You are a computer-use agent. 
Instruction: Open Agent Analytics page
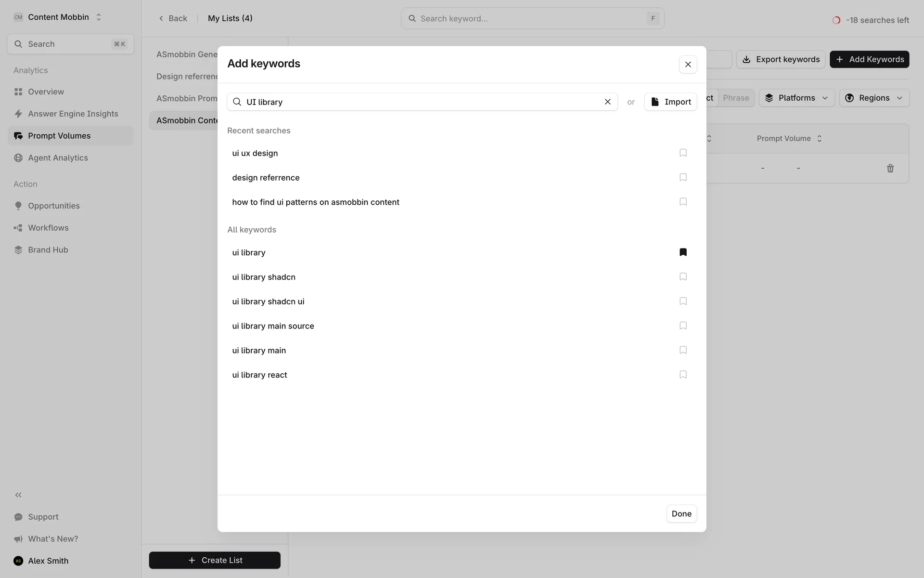pyautogui.click(x=58, y=158)
